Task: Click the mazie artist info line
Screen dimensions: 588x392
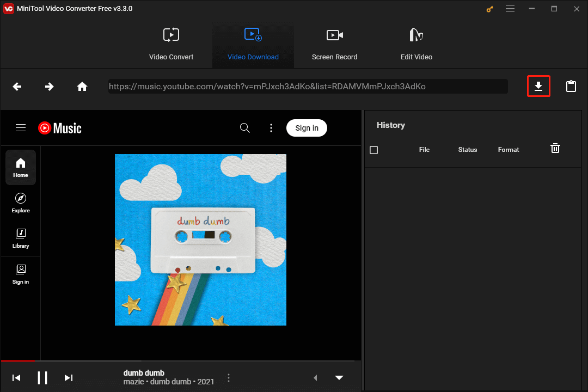Action: tap(169, 382)
